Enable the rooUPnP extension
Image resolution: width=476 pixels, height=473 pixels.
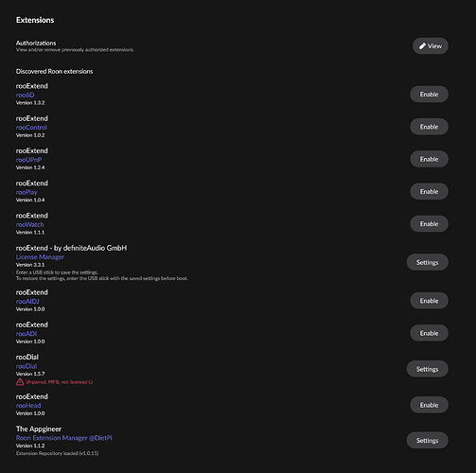(x=429, y=159)
